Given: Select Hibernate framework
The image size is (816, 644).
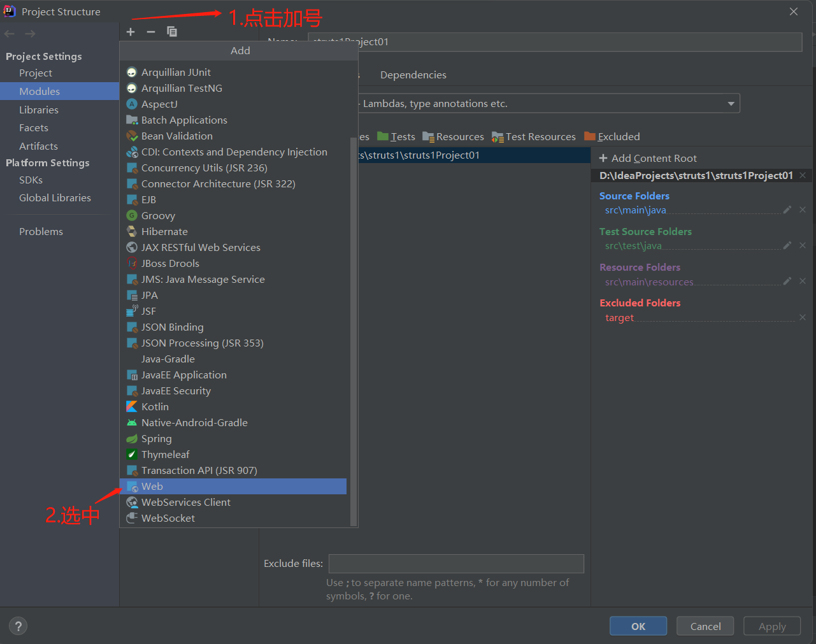Looking at the screenshot, I should [233, 232].
